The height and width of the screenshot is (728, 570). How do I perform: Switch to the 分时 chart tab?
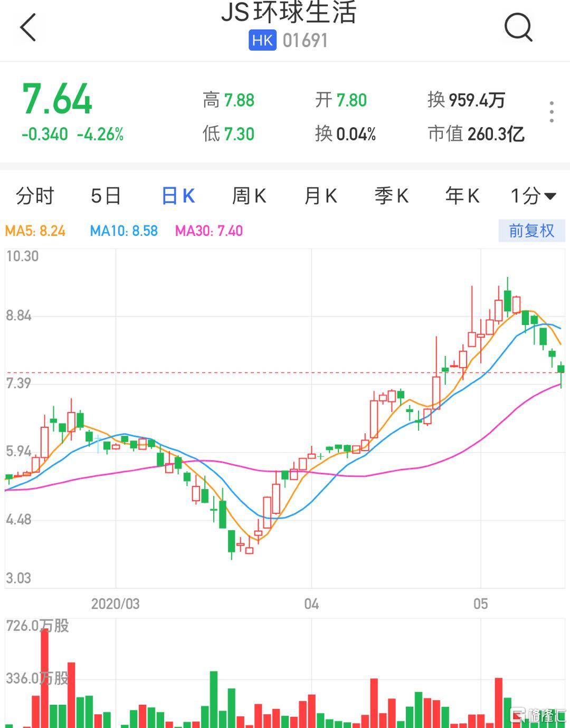point(35,196)
